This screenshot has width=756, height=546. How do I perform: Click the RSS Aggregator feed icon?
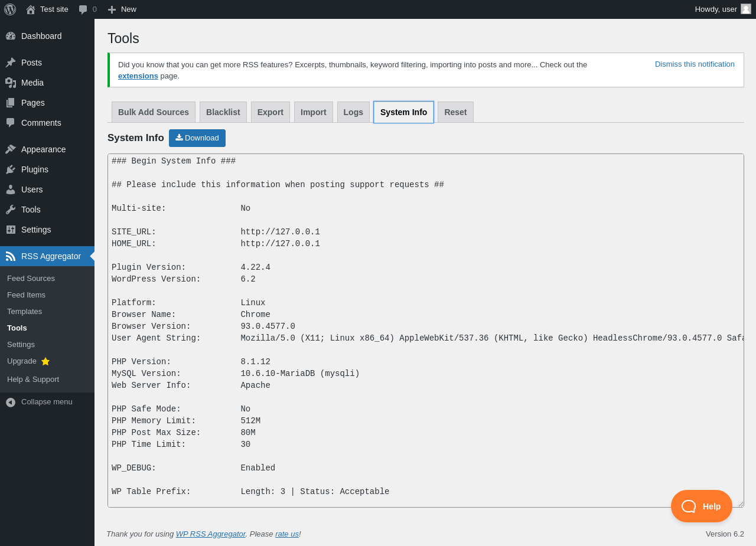(11, 256)
